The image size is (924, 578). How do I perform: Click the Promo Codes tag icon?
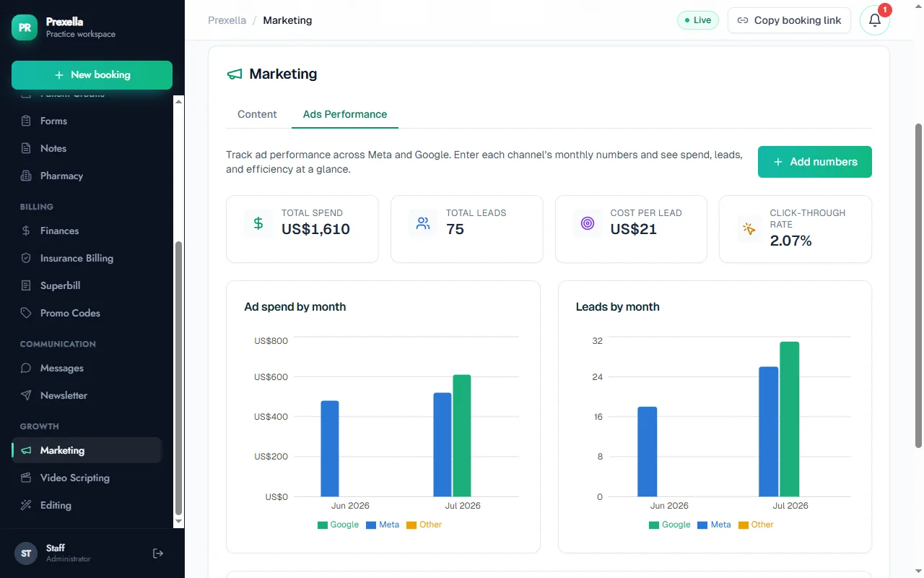(x=26, y=313)
